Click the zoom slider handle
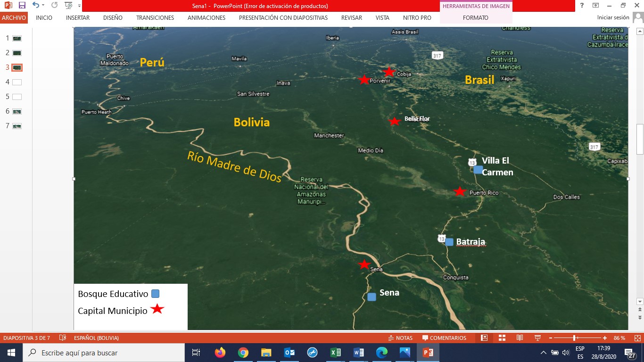Viewport: 644px width, 362px height. (574, 338)
